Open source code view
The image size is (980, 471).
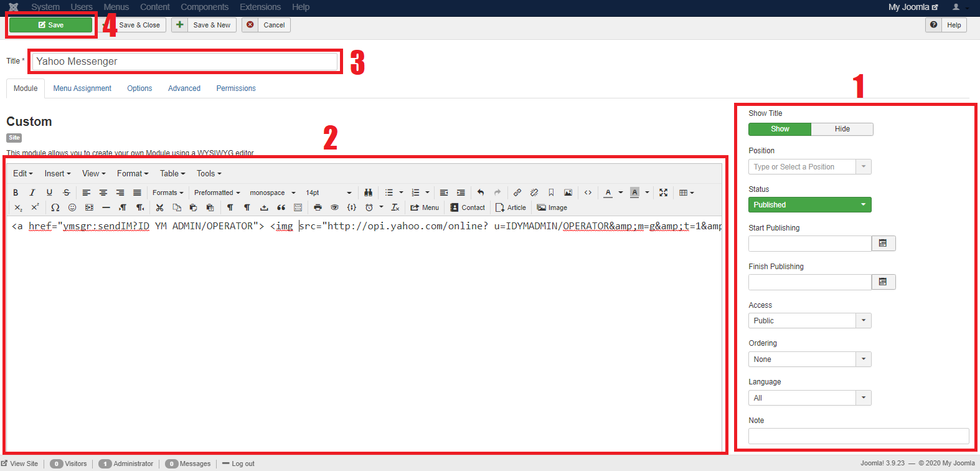point(588,193)
